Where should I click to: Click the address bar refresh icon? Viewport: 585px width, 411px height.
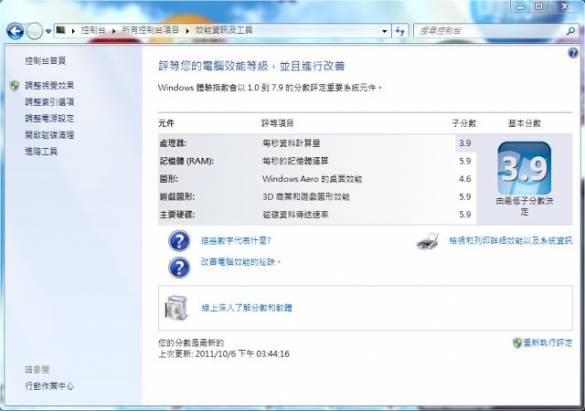click(x=400, y=31)
